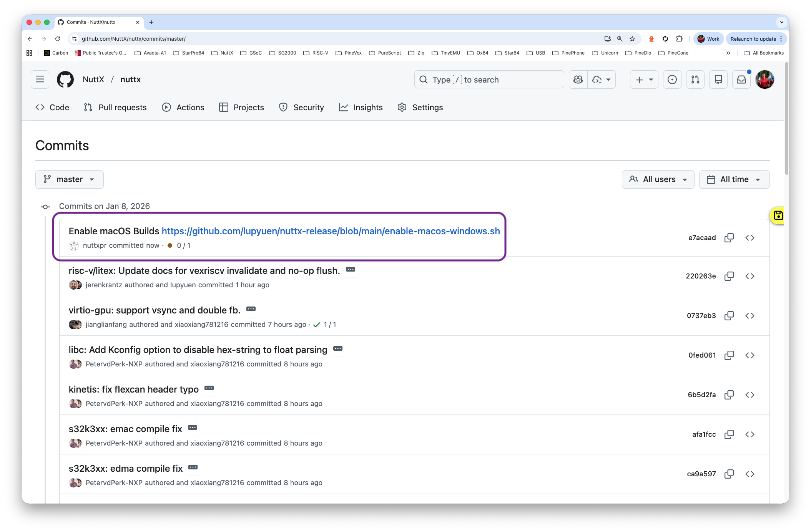Switch to the Actions tab
The width and height of the screenshot is (811, 532).
[x=183, y=108]
